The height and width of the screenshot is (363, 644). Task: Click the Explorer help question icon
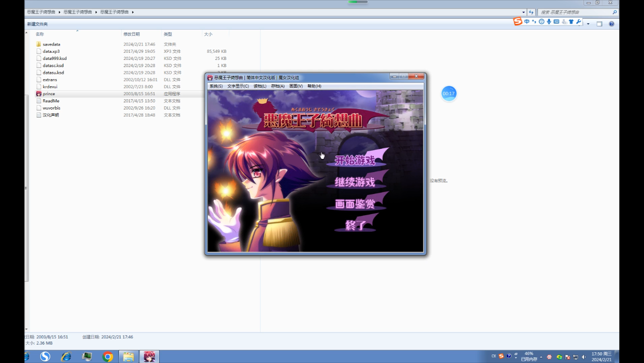[611, 24]
